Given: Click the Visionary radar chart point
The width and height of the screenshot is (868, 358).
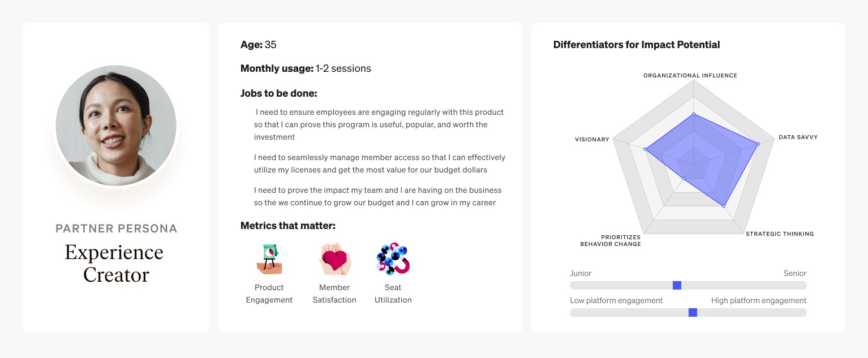Looking at the screenshot, I should coord(645,149).
